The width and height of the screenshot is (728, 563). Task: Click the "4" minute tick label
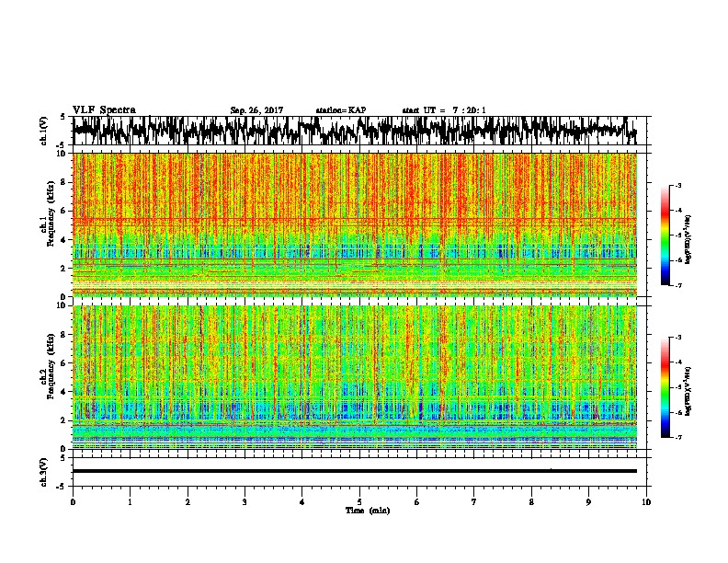(x=302, y=502)
